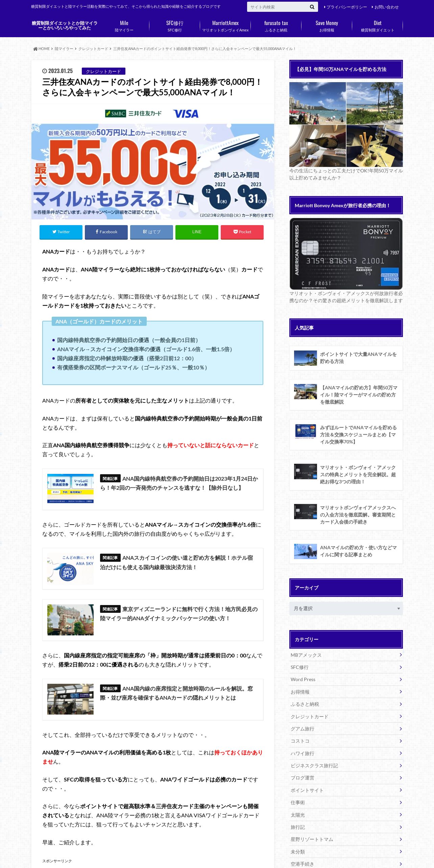Open the 旅行記 category
Image resolution: width=434 pixels, height=868 pixels.
[x=346, y=827]
